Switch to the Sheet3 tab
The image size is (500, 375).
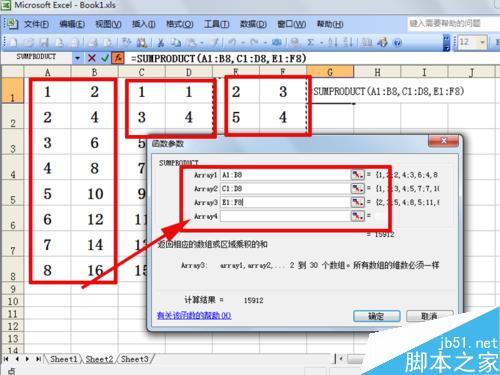(x=134, y=359)
